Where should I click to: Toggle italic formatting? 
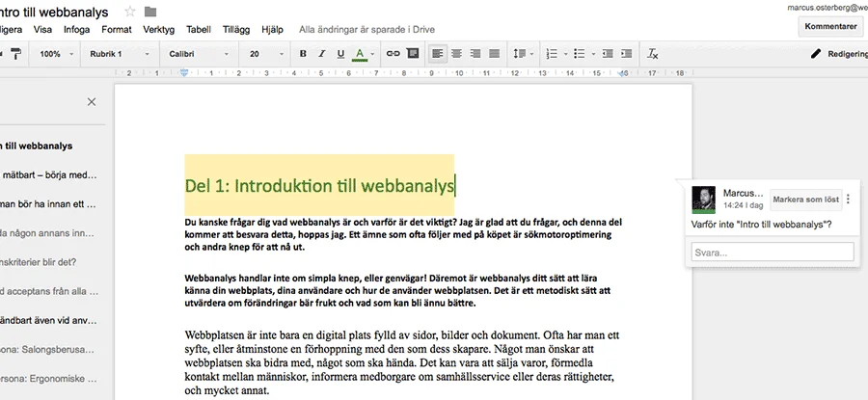320,54
